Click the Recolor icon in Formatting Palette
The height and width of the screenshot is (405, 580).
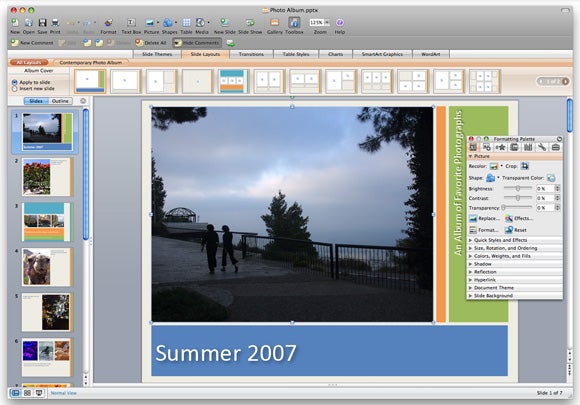tap(493, 166)
